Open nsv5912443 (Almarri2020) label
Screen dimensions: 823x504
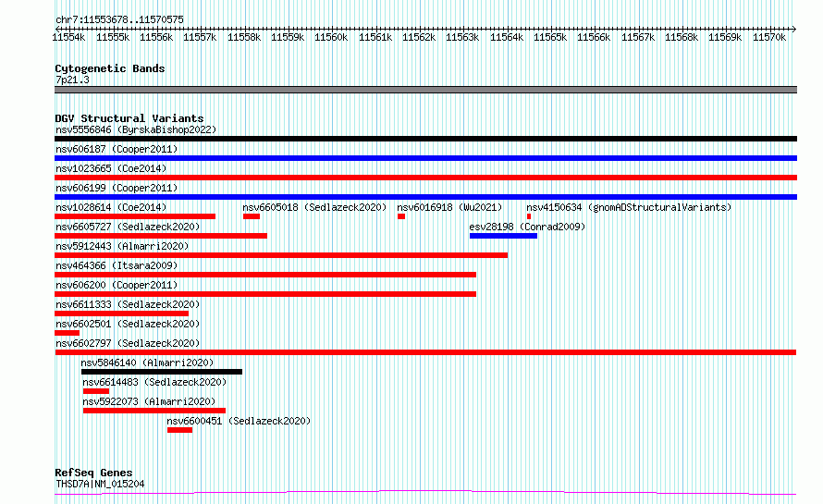[x=122, y=246]
